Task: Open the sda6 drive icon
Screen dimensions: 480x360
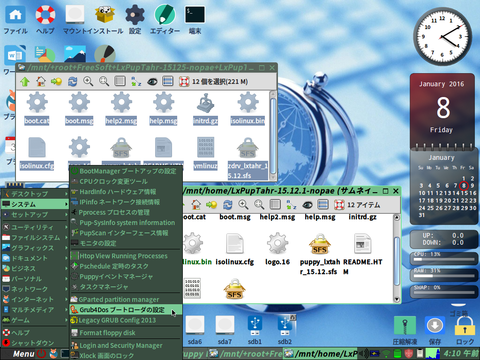Action: pyautogui.click(x=195, y=330)
